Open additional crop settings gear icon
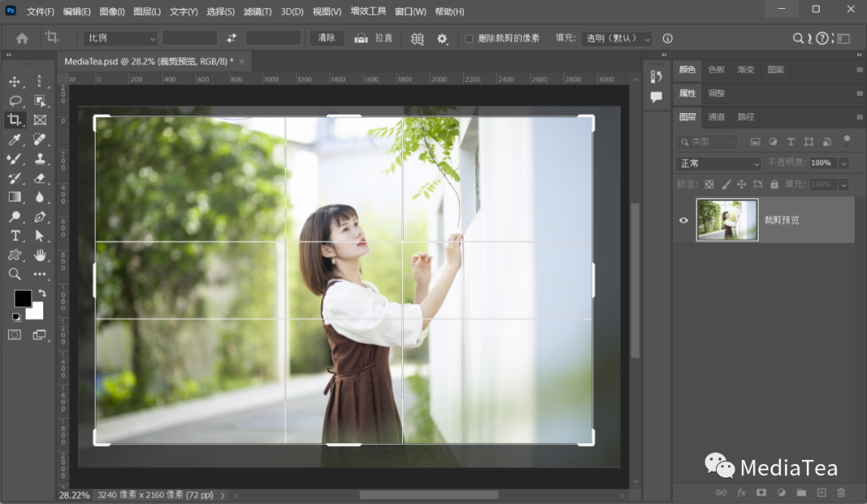This screenshot has height=504, width=867. (441, 38)
